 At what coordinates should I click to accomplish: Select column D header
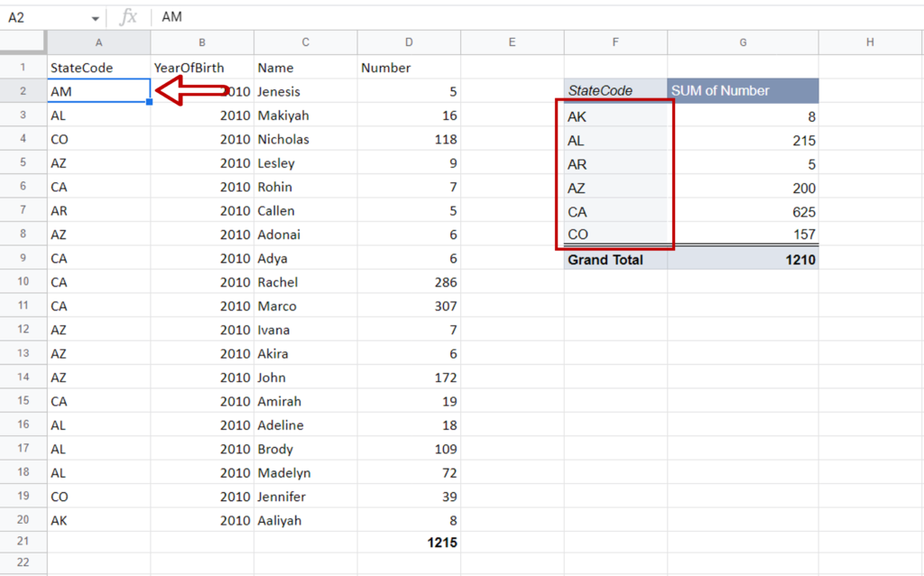409,42
